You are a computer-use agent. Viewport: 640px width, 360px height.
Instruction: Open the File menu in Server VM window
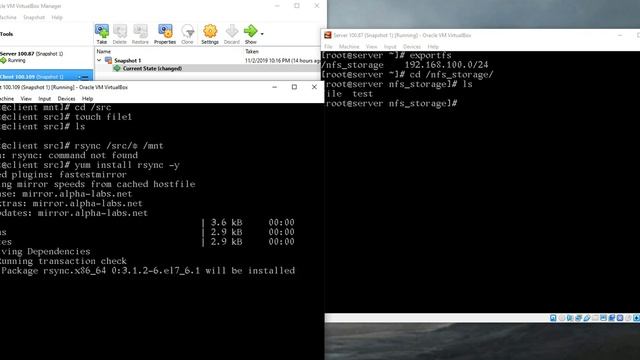[x=329, y=47]
